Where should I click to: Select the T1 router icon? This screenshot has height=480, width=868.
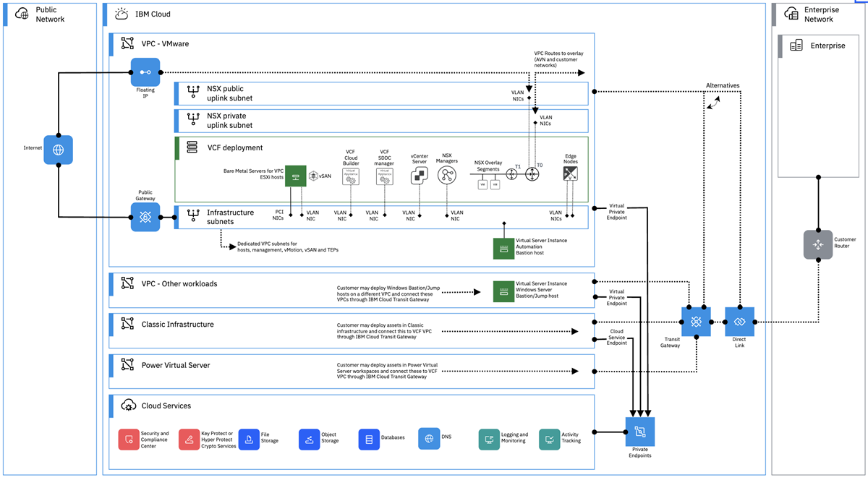pos(513,174)
